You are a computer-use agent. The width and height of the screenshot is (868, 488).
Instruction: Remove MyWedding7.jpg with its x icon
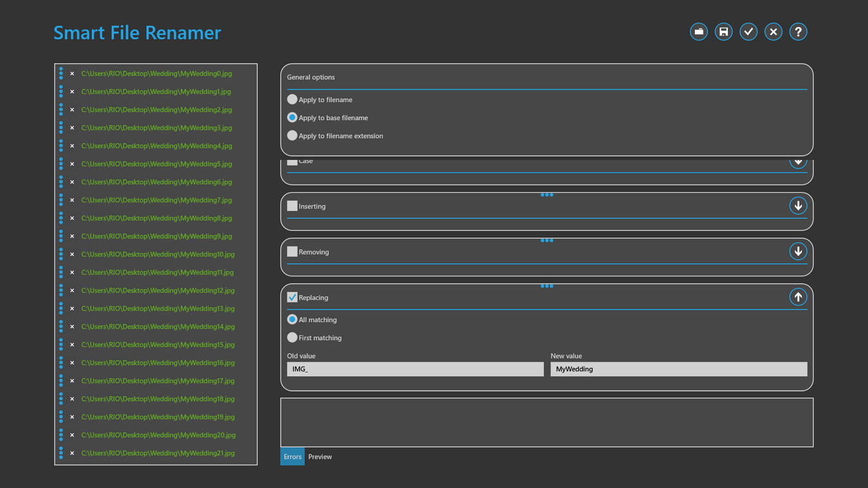pyautogui.click(x=72, y=200)
